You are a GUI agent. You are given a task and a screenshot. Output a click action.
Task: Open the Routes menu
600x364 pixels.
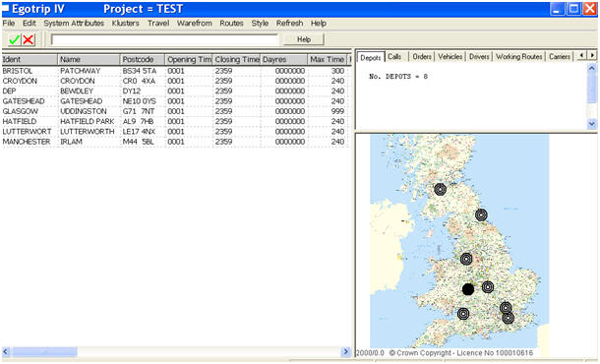(231, 24)
